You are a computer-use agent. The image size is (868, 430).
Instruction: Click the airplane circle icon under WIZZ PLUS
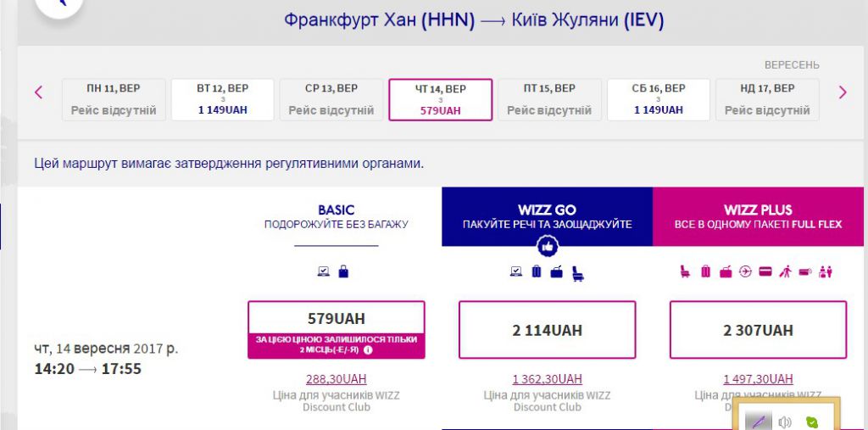pos(746,272)
